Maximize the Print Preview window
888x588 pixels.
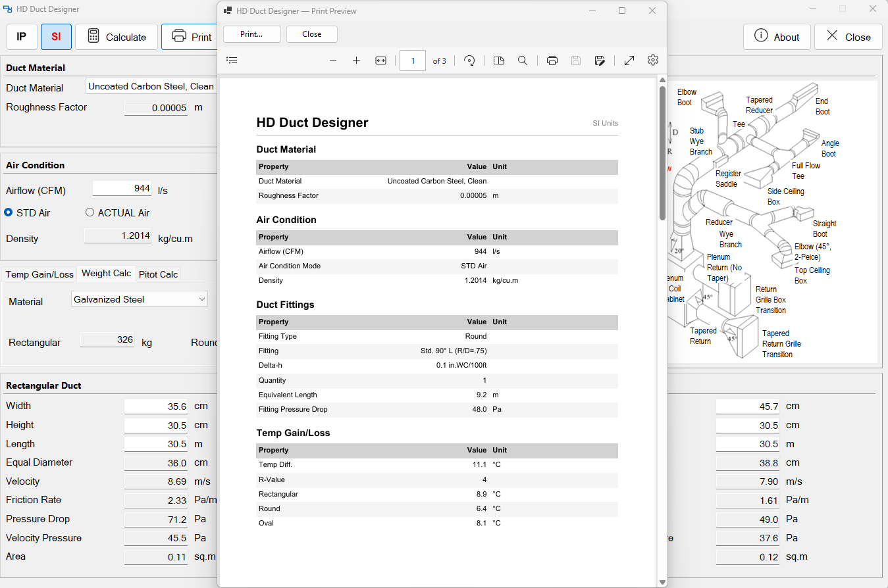tap(622, 11)
